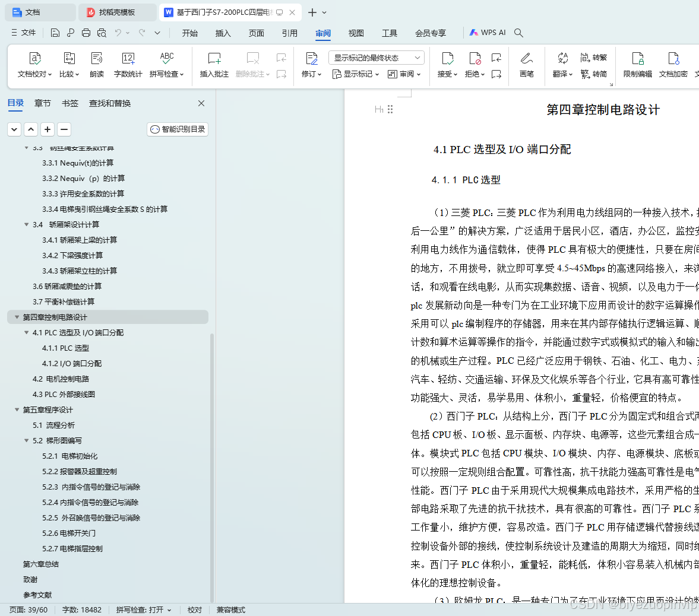
Task: Click the save icon in quick toolbar
Action: (x=55, y=33)
